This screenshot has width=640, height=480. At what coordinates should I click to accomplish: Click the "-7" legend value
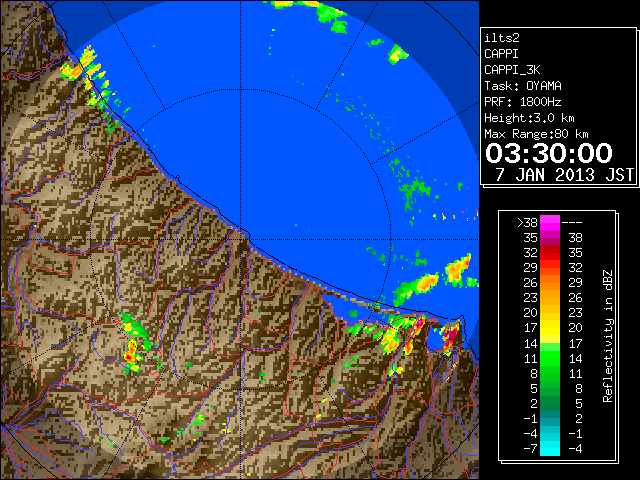(530, 449)
